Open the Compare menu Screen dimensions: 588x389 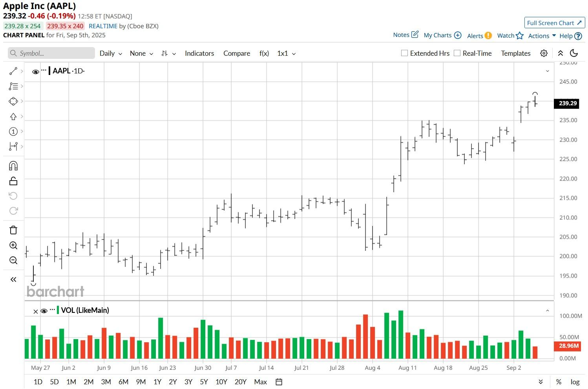(237, 53)
